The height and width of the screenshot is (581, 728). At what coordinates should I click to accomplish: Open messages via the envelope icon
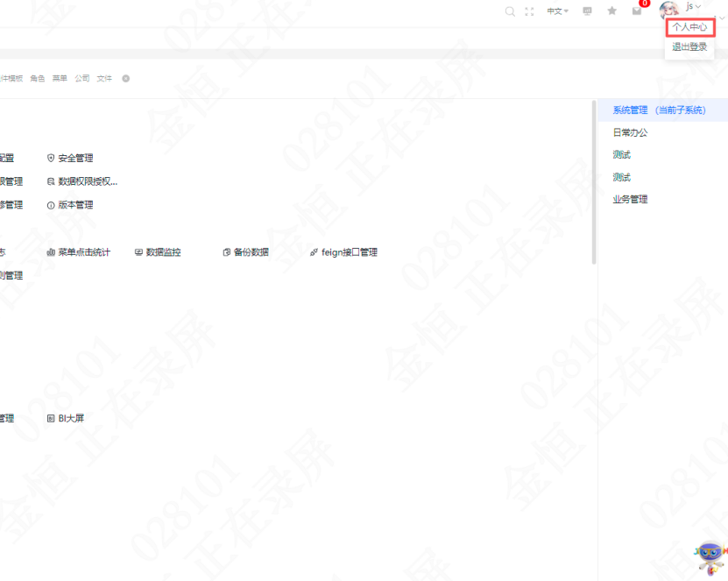click(x=637, y=11)
